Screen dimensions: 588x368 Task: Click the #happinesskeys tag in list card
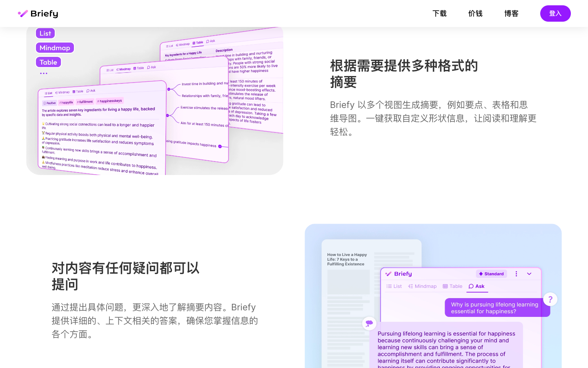(109, 101)
